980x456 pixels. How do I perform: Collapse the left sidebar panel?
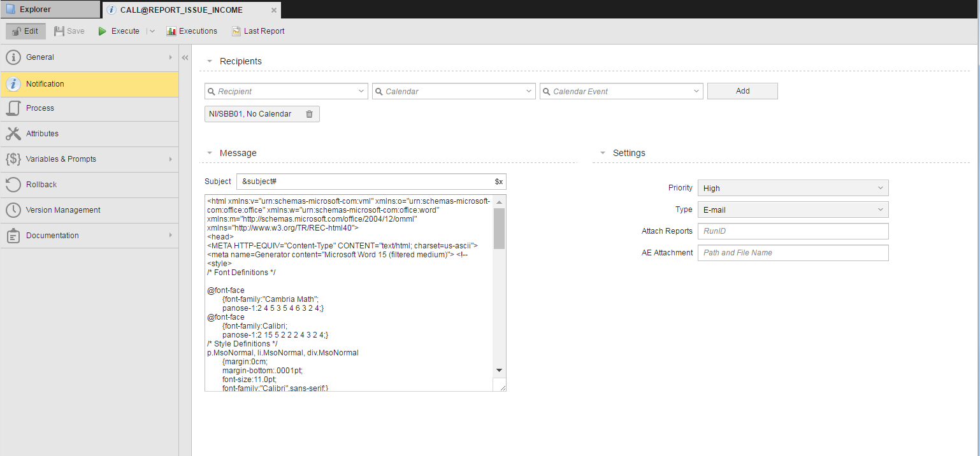tap(185, 57)
